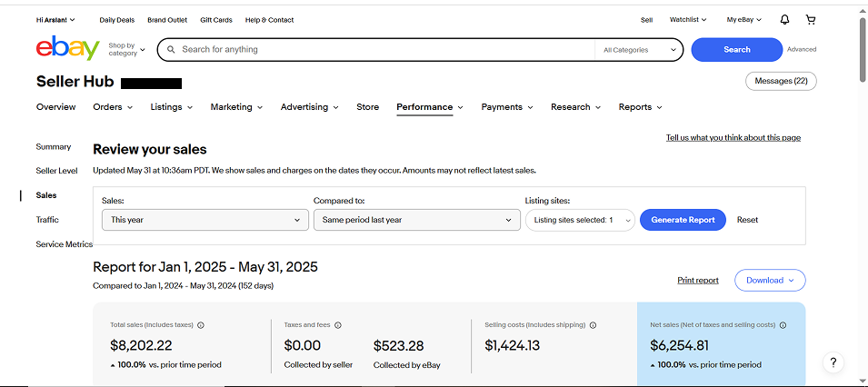This screenshot has width=868, height=387.
Task: Open the Sales period 'This year' dropdown
Action: (x=205, y=220)
